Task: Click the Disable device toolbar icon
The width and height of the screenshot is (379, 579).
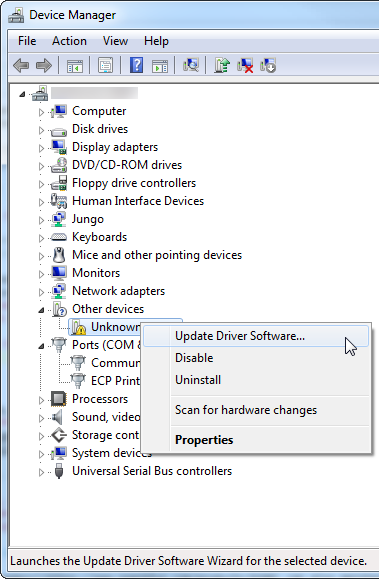Action: 268,65
